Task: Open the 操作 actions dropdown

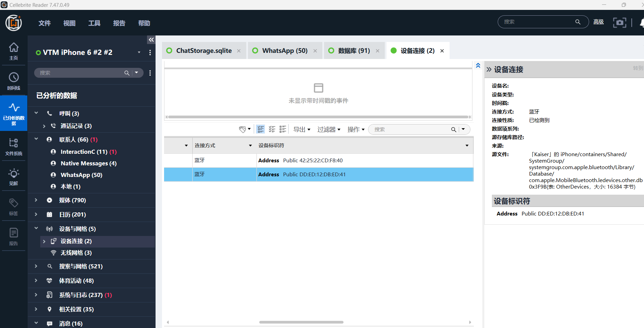Action: (x=356, y=130)
